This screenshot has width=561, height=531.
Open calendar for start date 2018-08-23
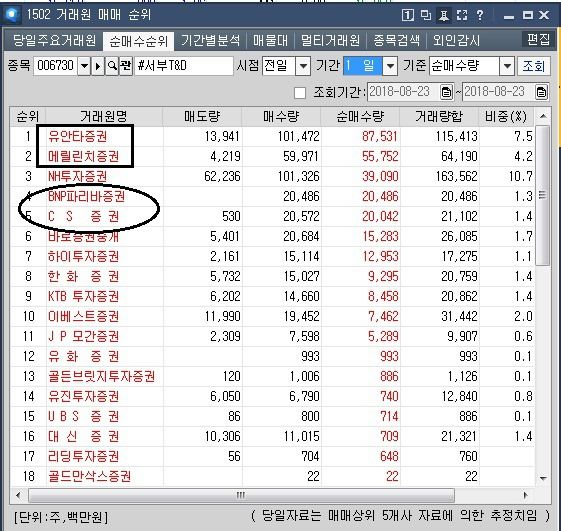click(447, 92)
